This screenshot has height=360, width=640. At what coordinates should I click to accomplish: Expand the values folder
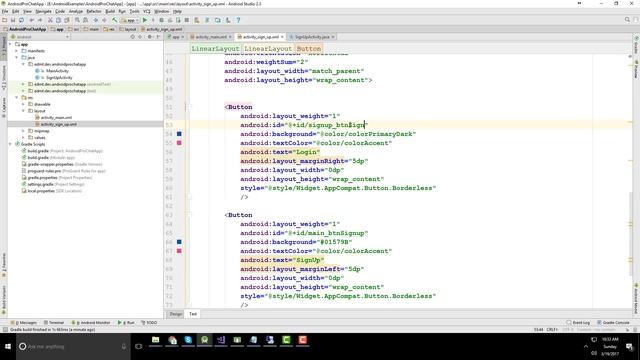[23, 138]
